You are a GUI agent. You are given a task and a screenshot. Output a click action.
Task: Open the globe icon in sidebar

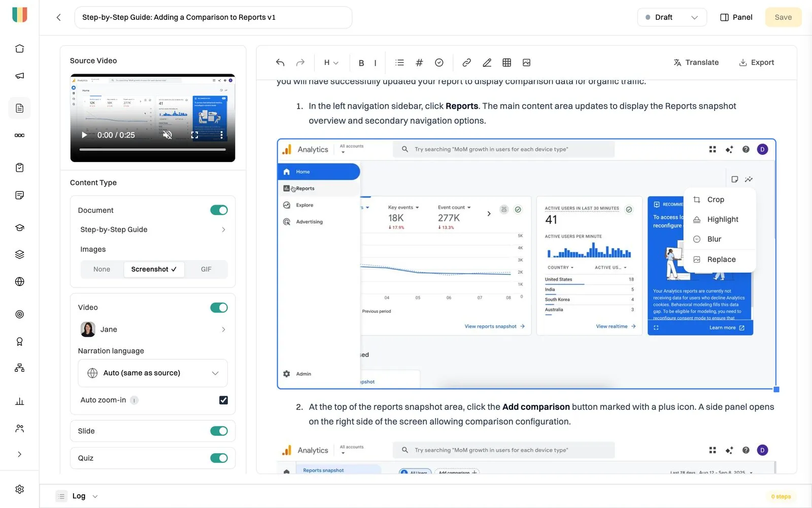[19, 281]
